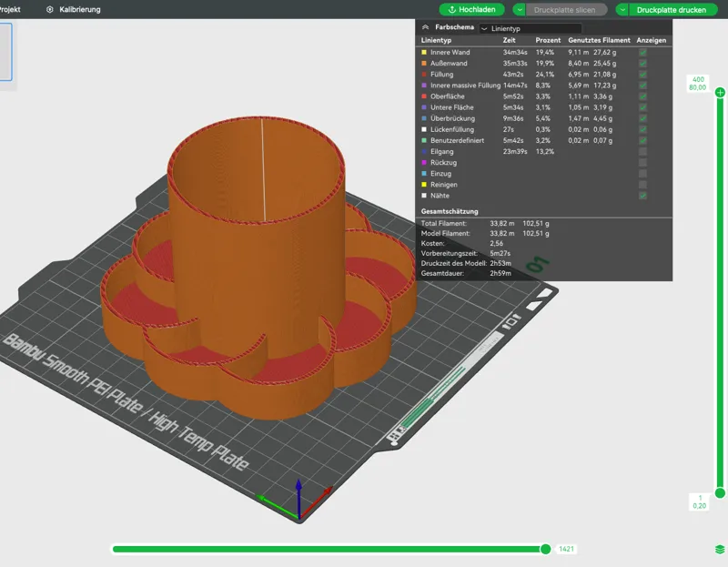Click the orange Außenwand color swatch

click(424, 64)
